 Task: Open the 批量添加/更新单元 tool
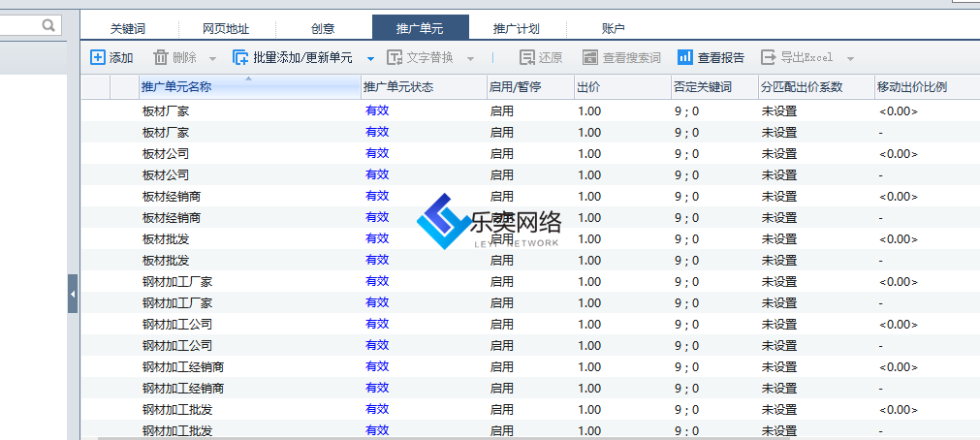pyautogui.click(x=293, y=57)
